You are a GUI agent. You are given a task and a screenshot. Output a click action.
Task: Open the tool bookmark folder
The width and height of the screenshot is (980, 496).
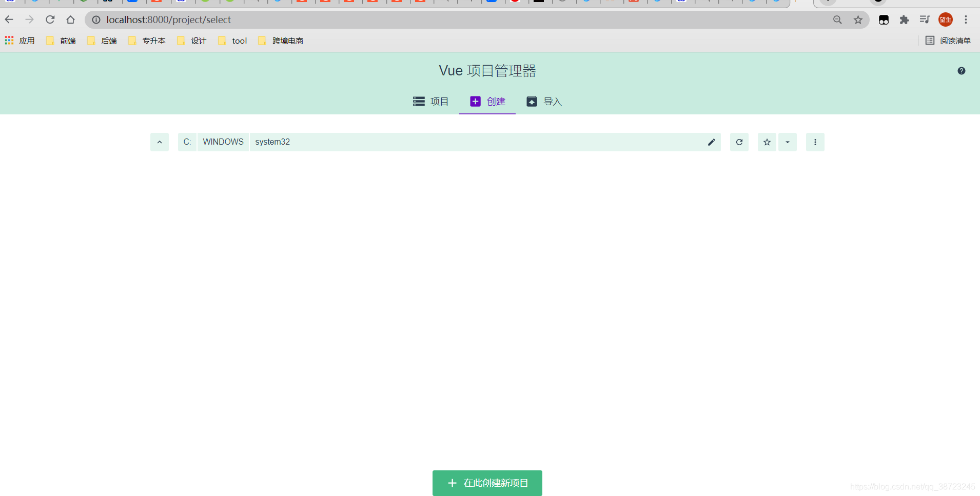(232, 41)
